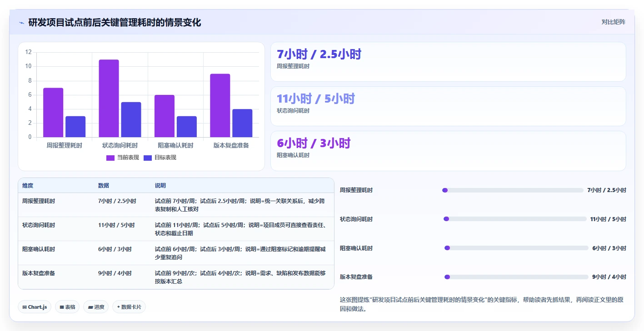The height and width of the screenshot is (331, 644).
Task: Click description starting 试点前 6小时/周
Action: [240, 253]
